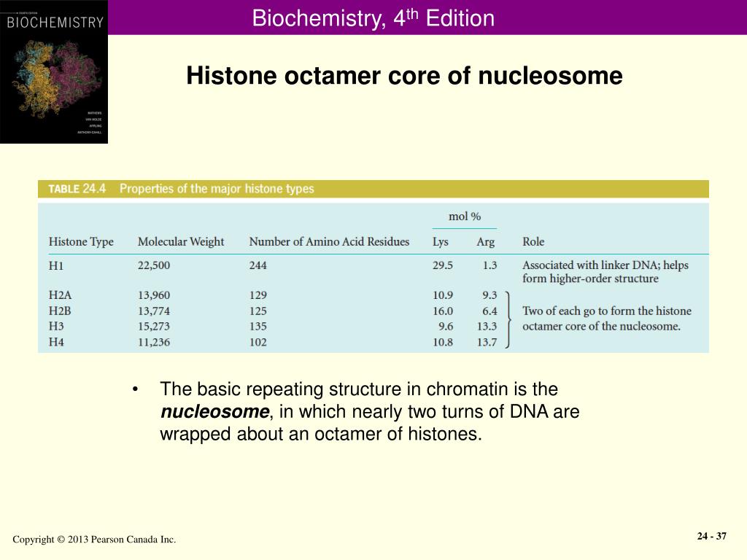
Task: Click the Arg value '13.7'
Action: coord(487,342)
